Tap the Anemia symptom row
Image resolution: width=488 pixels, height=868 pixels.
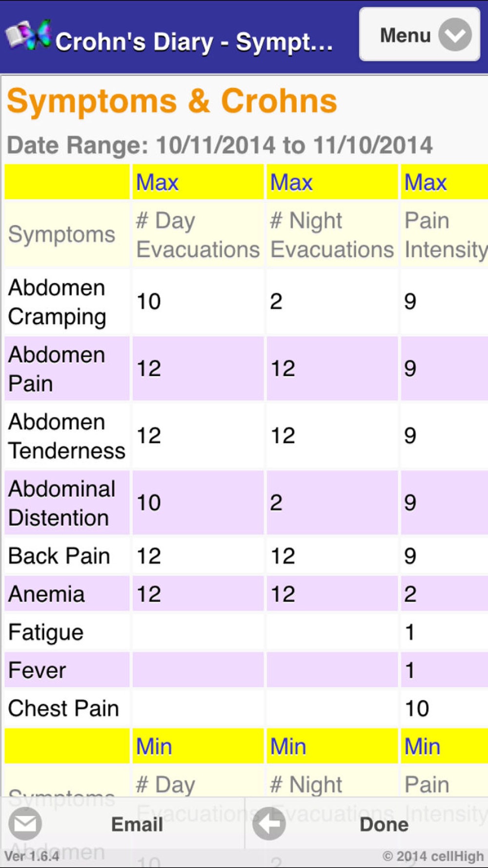click(x=47, y=594)
